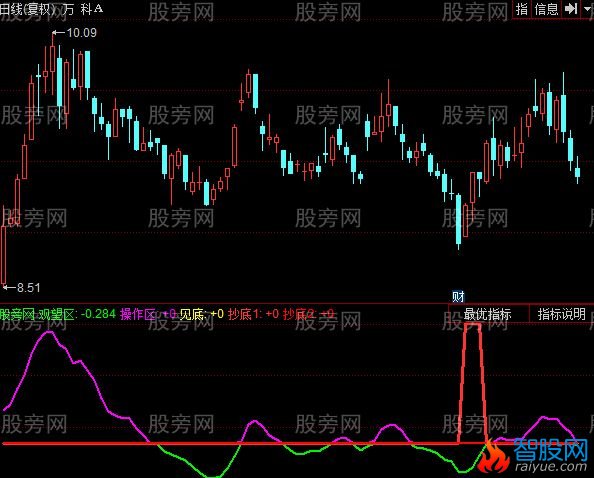
Task: Click the 10.09 high price label
Action: pyautogui.click(x=81, y=33)
